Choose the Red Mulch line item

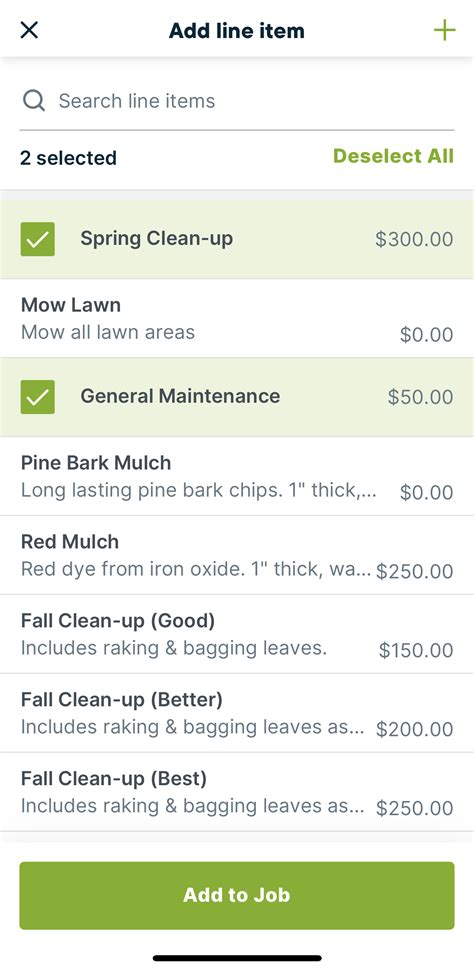pyautogui.click(x=237, y=555)
